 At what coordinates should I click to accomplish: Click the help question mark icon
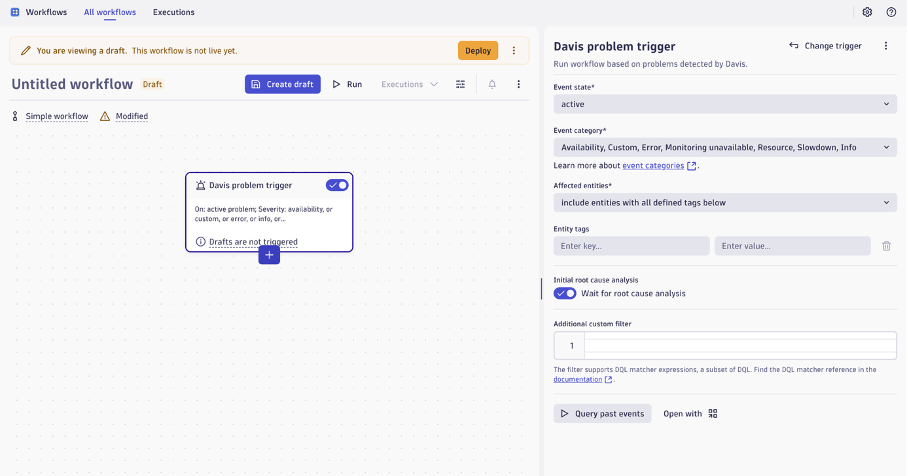point(891,12)
